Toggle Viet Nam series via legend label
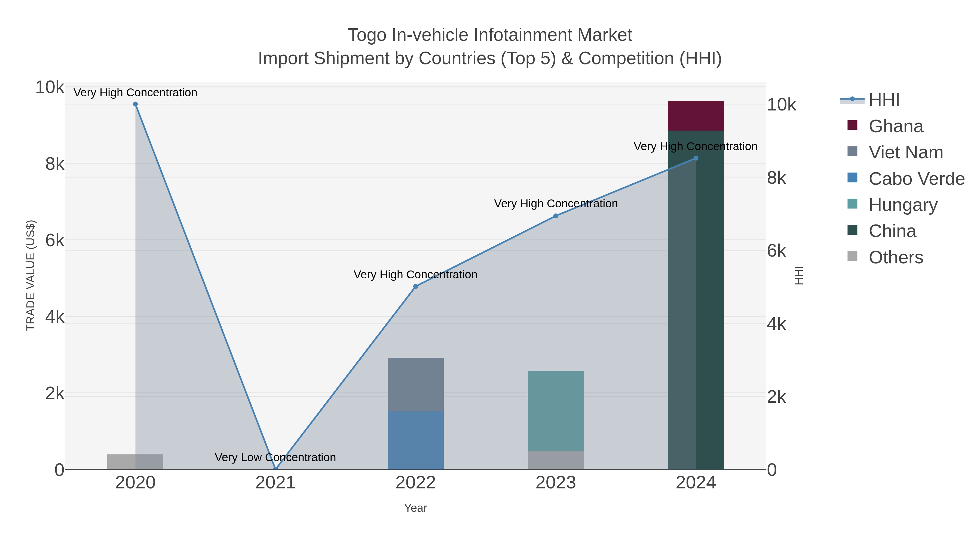This screenshot has height=551, width=980. 906,152
